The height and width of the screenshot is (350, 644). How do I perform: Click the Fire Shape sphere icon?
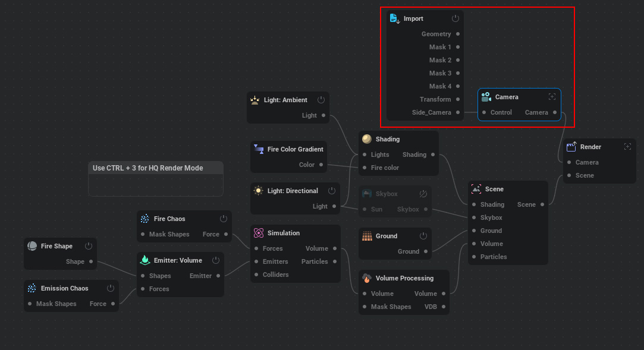pyautogui.click(x=32, y=246)
